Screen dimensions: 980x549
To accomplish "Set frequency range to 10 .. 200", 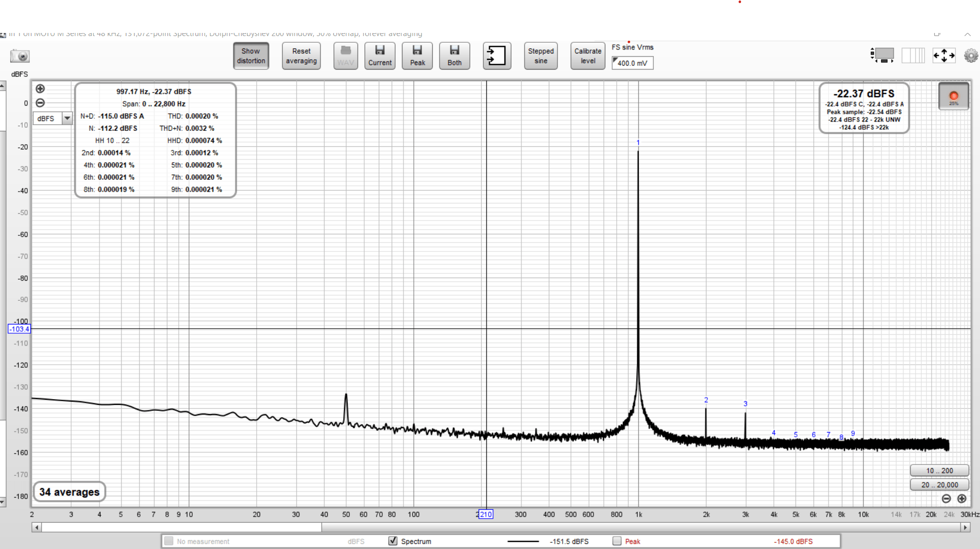I will (x=939, y=471).
